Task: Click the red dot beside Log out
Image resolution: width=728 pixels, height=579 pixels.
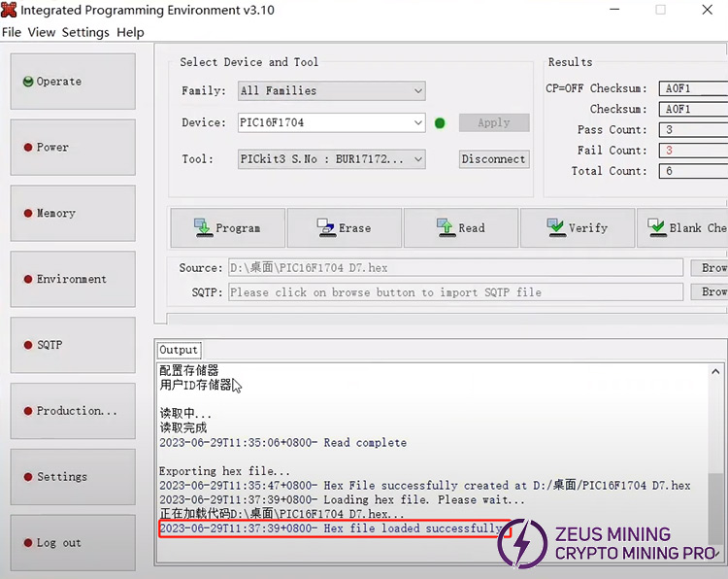Action: (x=28, y=543)
